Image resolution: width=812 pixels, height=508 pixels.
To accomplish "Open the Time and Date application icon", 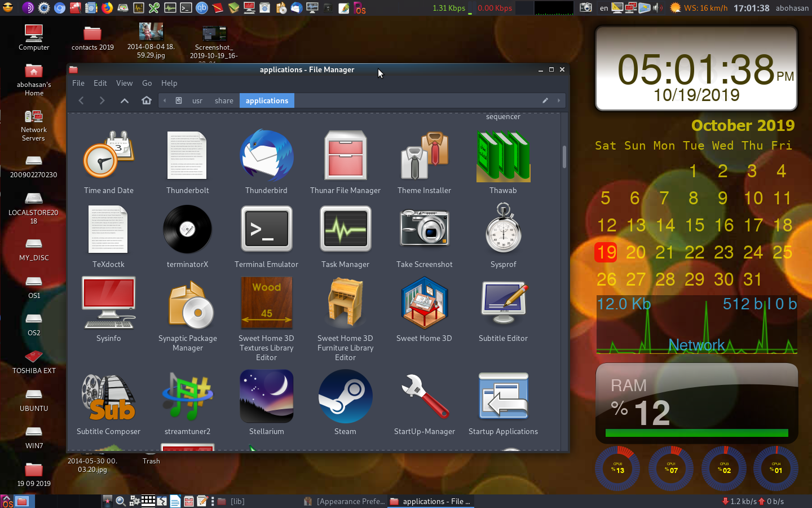I will click(109, 156).
